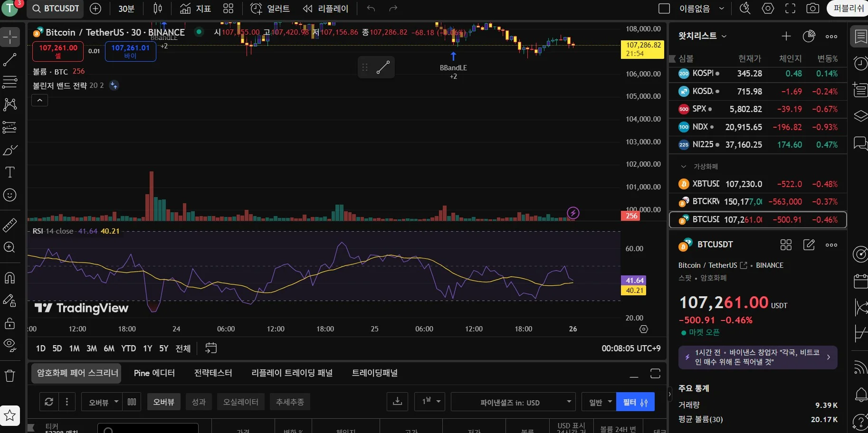
Task: Undo the last chart action
Action: 371,9
